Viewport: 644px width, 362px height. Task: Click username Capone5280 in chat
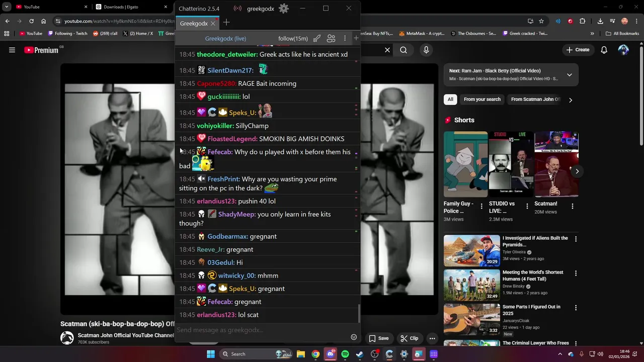click(216, 83)
